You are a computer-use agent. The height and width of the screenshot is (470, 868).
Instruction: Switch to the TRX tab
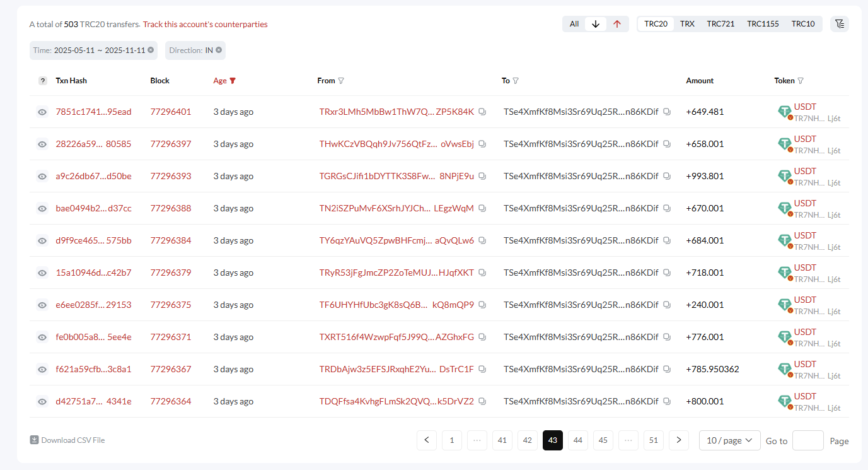pyautogui.click(x=687, y=23)
